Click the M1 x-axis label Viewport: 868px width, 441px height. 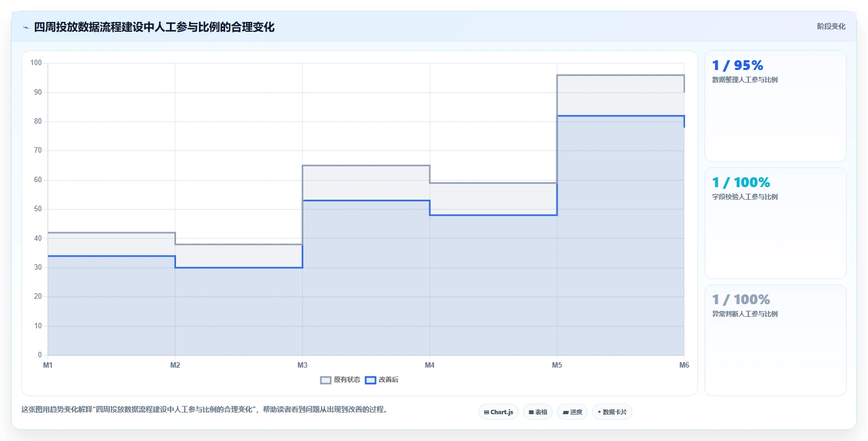click(x=48, y=365)
